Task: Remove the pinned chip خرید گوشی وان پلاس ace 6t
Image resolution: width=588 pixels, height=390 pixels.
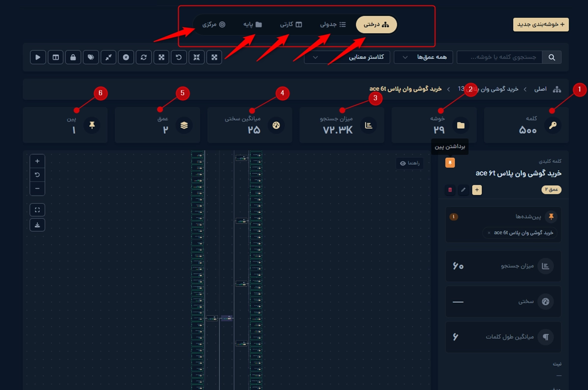Action: [x=489, y=233]
